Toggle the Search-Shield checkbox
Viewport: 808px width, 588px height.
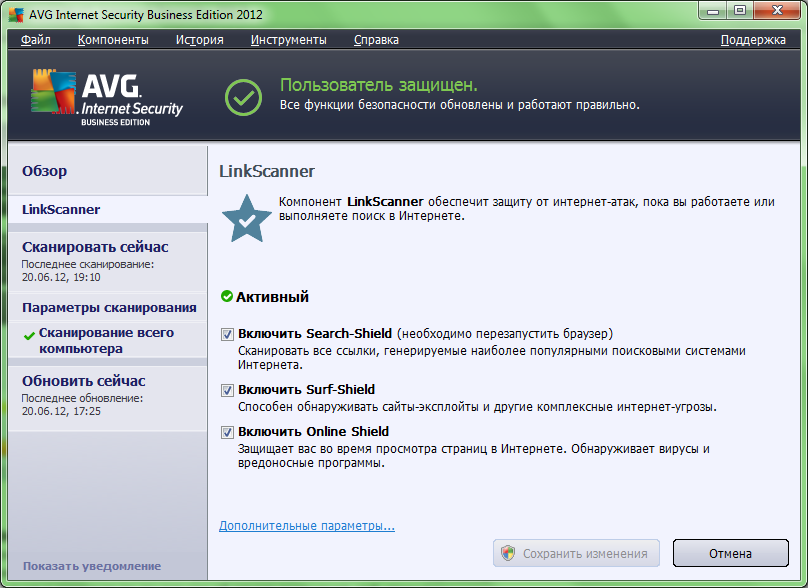(x=227, y=334)
